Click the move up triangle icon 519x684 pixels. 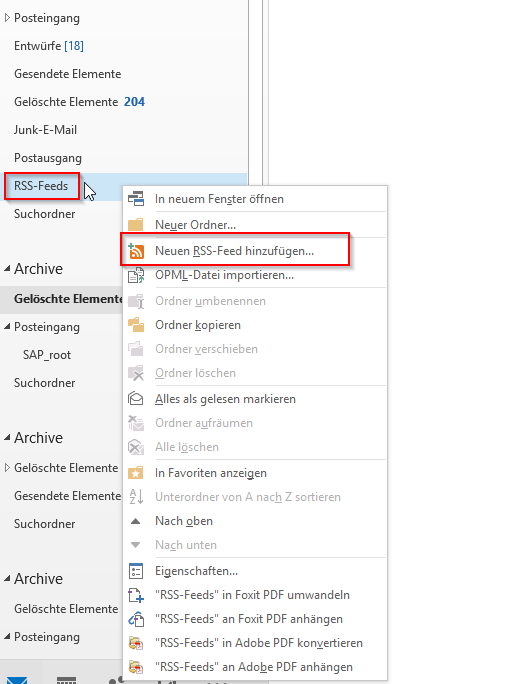(136, 521)
